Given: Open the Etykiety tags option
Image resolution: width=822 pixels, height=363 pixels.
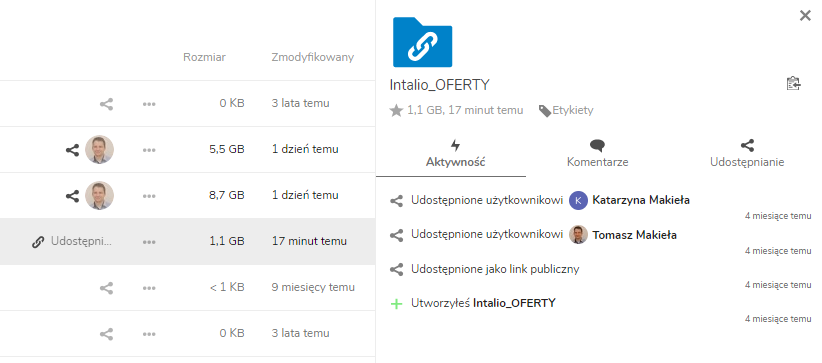Looking at the screenshot, I should click(566, 110).
